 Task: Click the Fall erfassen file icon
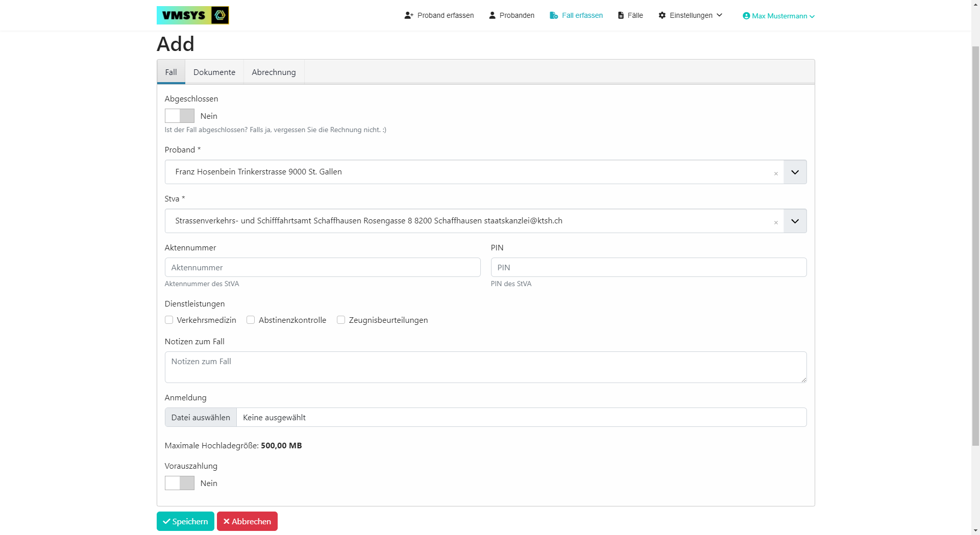tap(553, 15)
